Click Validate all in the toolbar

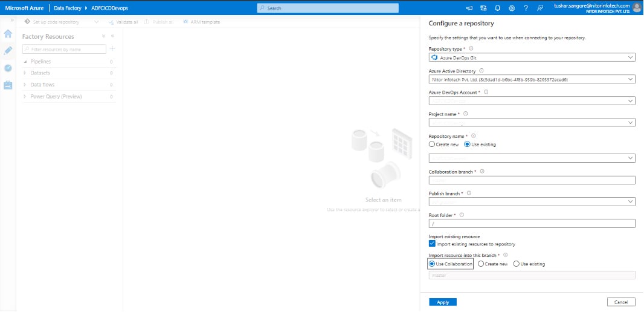coord(123,22)
